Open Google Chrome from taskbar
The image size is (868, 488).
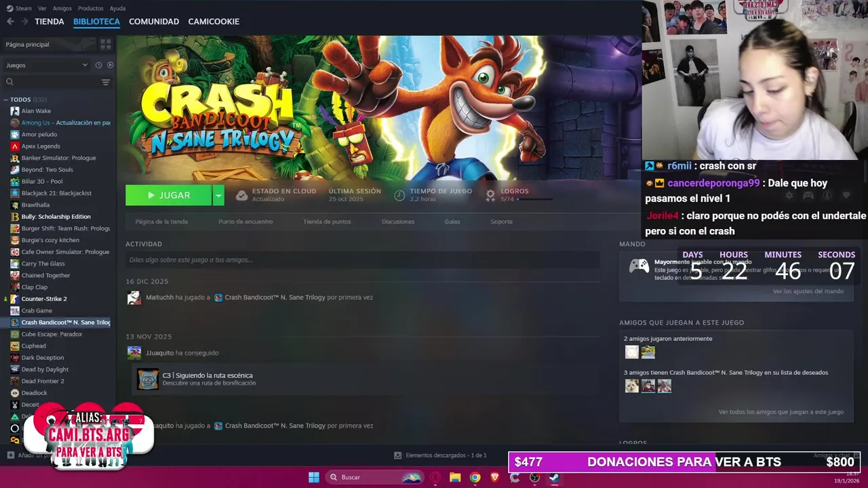point(475,477)
